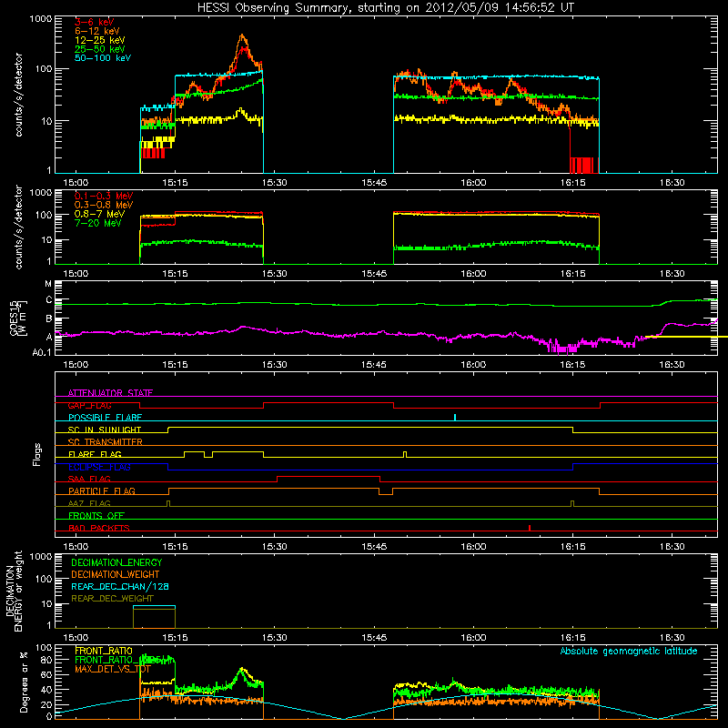Viewport: 728px width, 728px height.
Task: Click the 0.8-7 MeV legend label
Action: (x=99, y=214)
